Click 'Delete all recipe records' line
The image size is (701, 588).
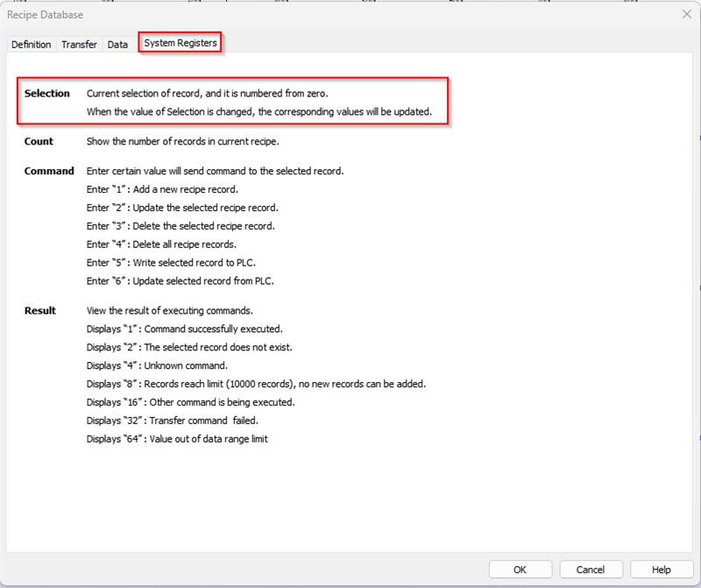[161, 244]
